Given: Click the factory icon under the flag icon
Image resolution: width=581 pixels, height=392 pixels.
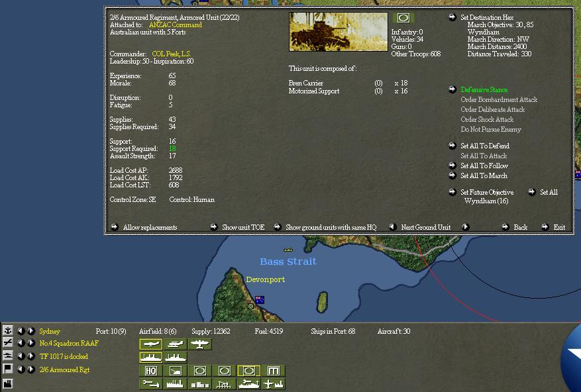Looking at the screenshot, I should point(7,383).
